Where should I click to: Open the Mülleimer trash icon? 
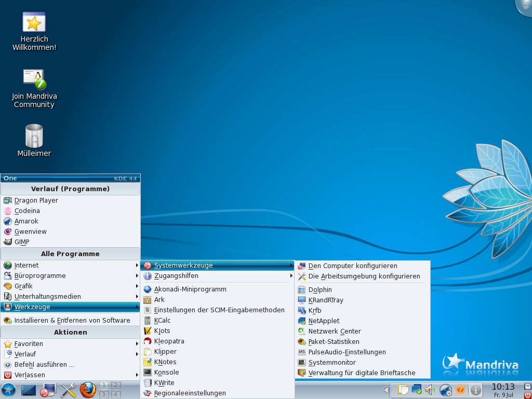click(34, 137)
